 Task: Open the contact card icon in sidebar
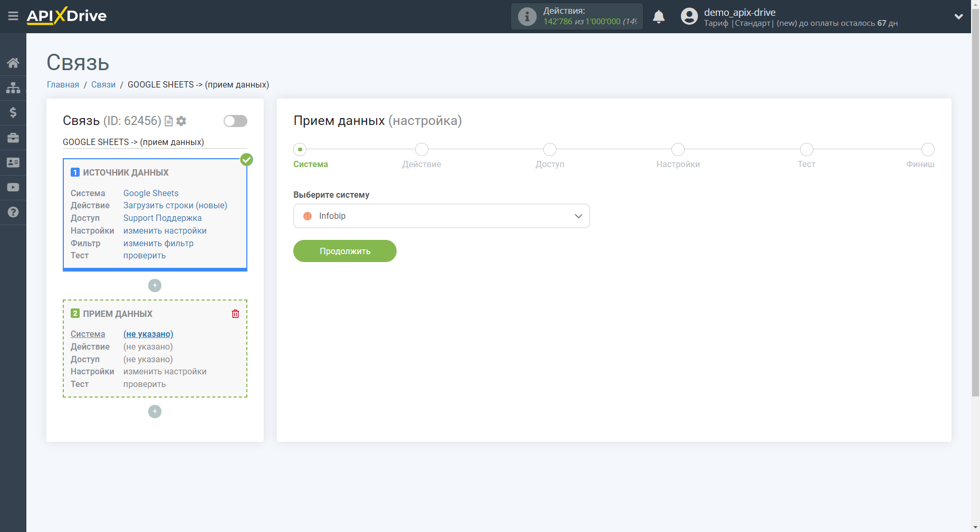(13, 162)
